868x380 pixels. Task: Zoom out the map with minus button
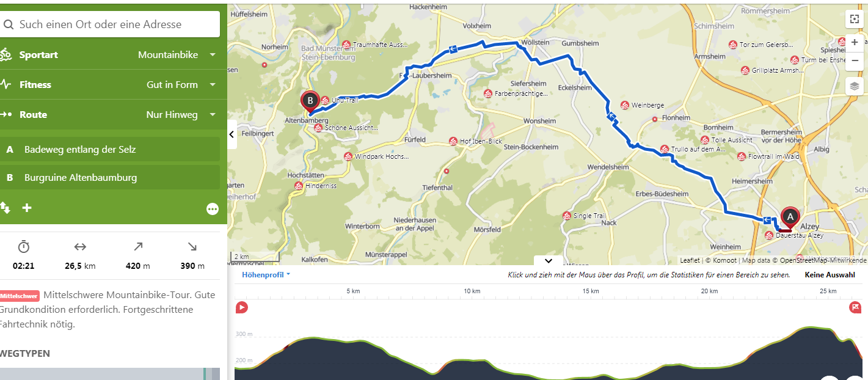pyautogui.click(x=854, y=59)
